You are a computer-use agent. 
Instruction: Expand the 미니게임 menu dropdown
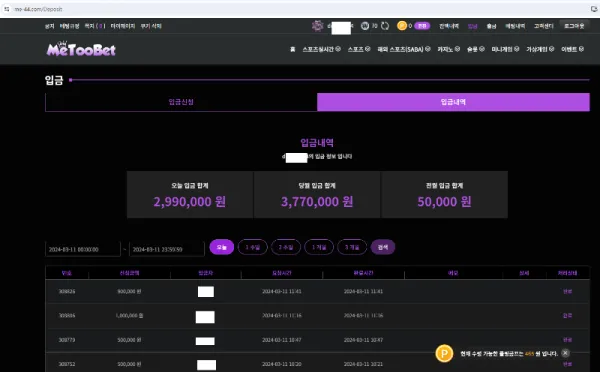(505, 49)
